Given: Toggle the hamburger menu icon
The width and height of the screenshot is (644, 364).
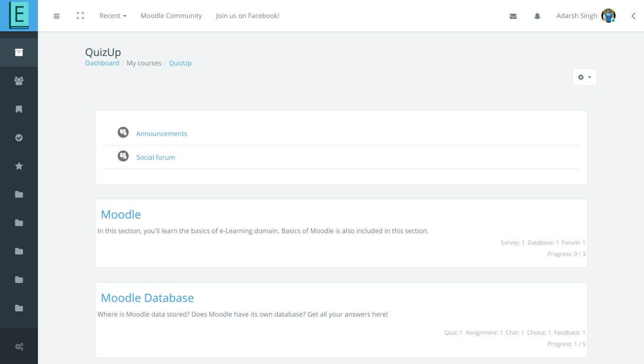Looking at the screenshot, I should pyautogui.click(x=56, y=16).
